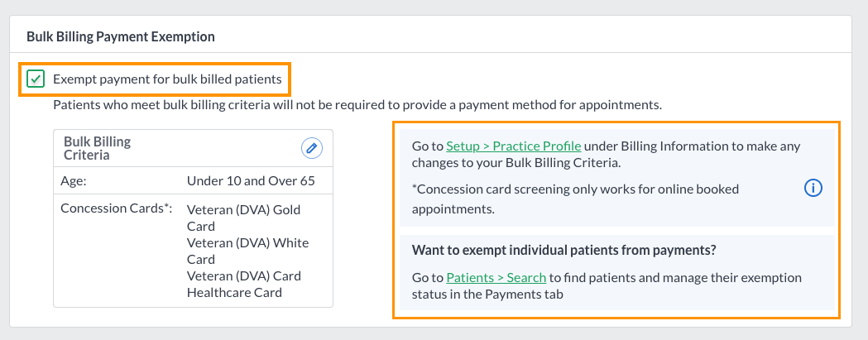Select the Concession Cards* row label
Viewport: 868px width, 340px height.
coord(116,208)
